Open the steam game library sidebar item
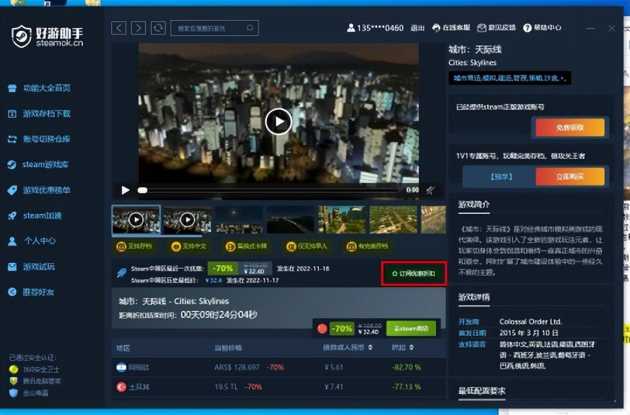Screen dimensions: 630x415 tap(38, 164)
